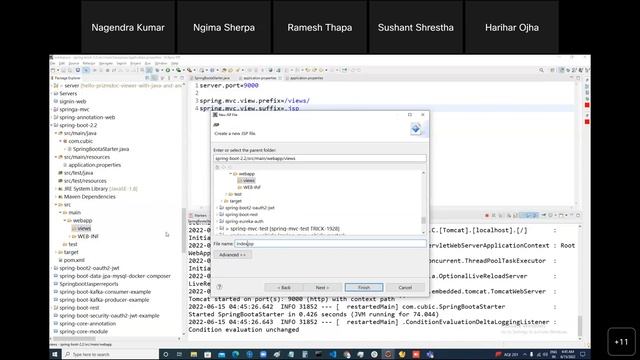Screen dimensions: 640x360
Task: Click the parent folder path field
Action: 320,158
